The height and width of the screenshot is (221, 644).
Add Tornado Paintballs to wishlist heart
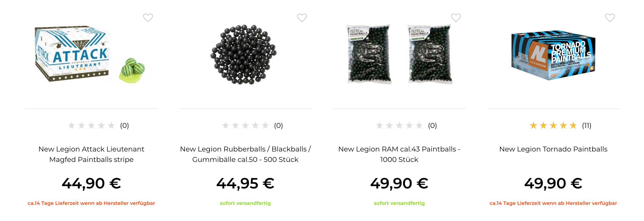(610, 18)
